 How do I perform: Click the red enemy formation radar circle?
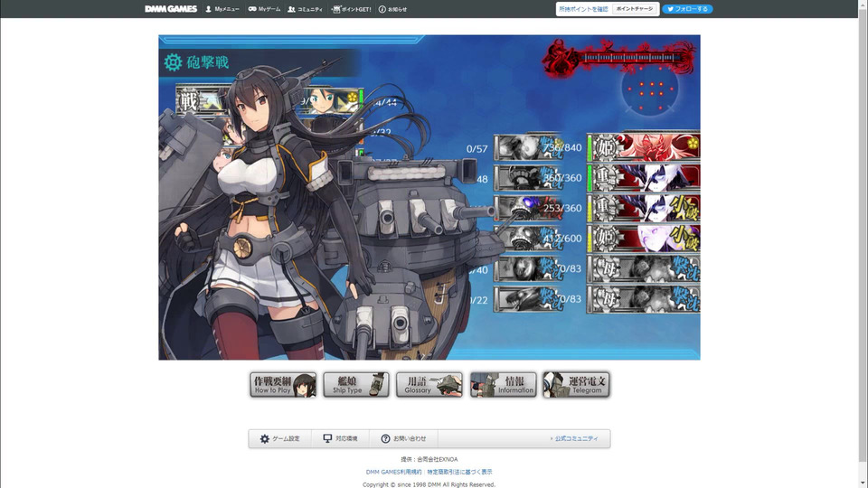[650, 90]
